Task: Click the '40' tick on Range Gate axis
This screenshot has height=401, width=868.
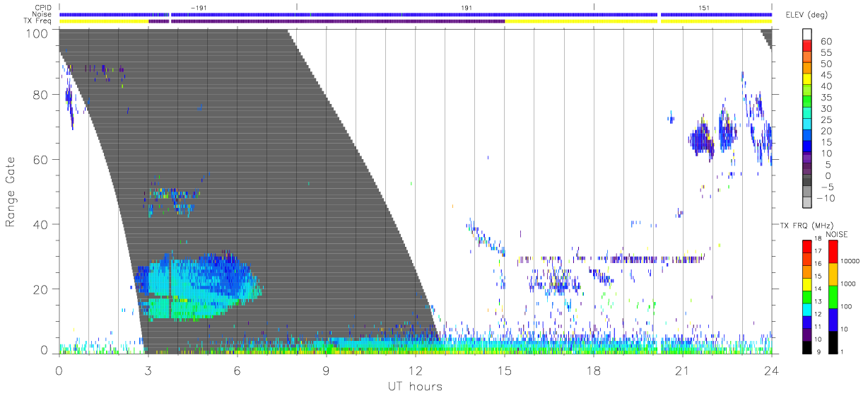Action: [x=41, y=225]
